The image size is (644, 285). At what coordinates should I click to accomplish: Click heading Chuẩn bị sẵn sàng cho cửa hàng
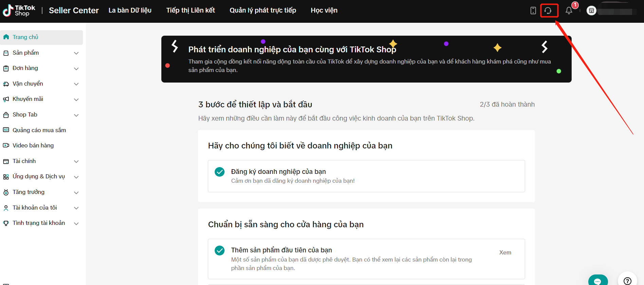coord(286,225)
